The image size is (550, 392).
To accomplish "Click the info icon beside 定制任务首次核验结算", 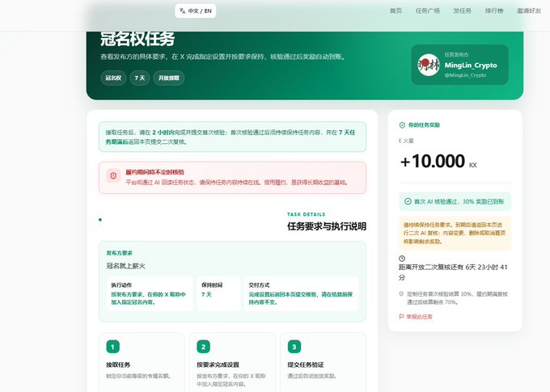I will click(401, 294).
